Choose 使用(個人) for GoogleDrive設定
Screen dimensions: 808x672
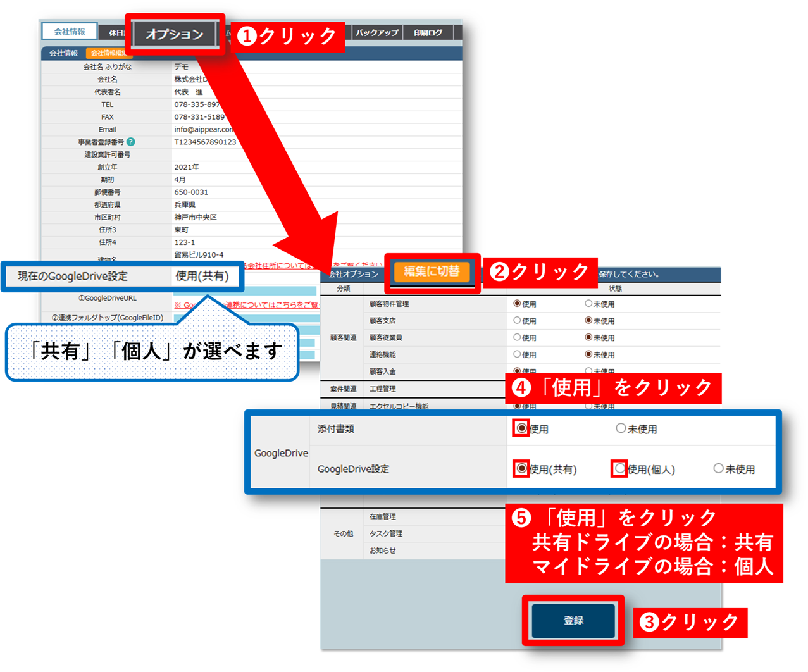point(619,468)
